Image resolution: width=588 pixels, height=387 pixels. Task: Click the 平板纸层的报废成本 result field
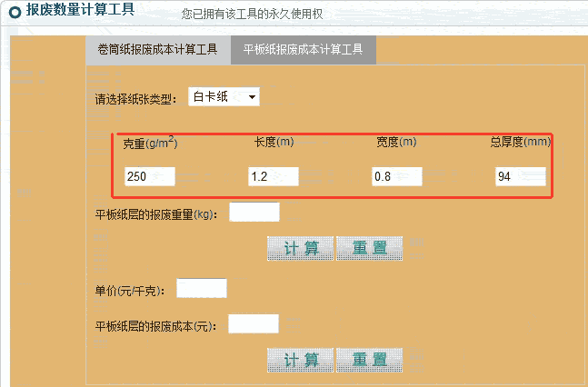coord(254,324)
